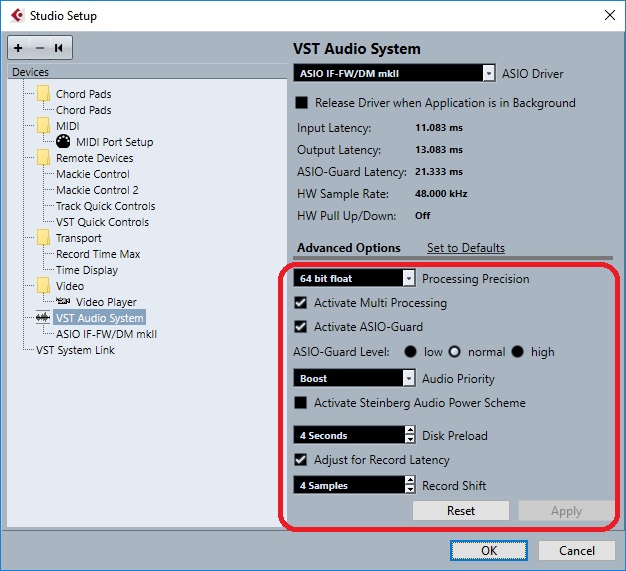Open the ASIO Driver dropdown
The image size is (626, 571).
click(x=489, y=73)
